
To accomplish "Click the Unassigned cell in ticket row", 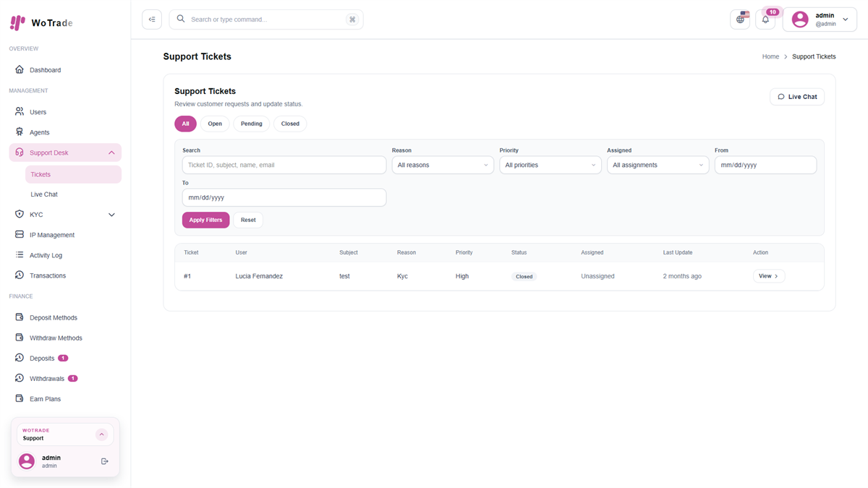I will (597, 276).
